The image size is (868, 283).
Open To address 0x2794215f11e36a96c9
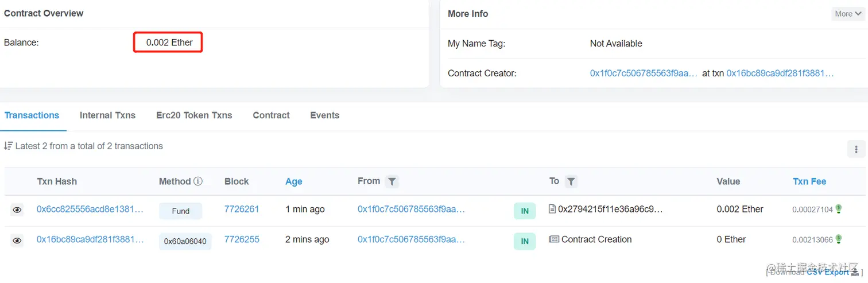tap(610, 209)
